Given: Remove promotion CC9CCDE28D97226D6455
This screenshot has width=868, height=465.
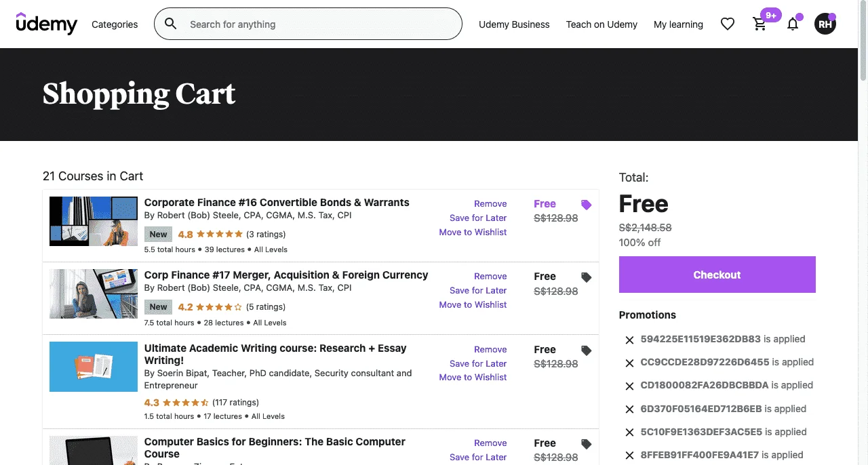Looking at the screenshot, I should (x=629, y=363).
